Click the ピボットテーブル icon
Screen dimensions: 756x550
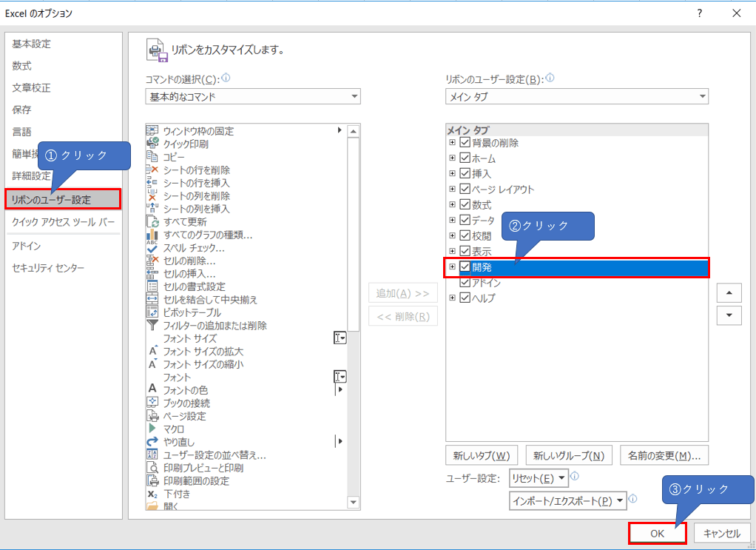point(152,312)
